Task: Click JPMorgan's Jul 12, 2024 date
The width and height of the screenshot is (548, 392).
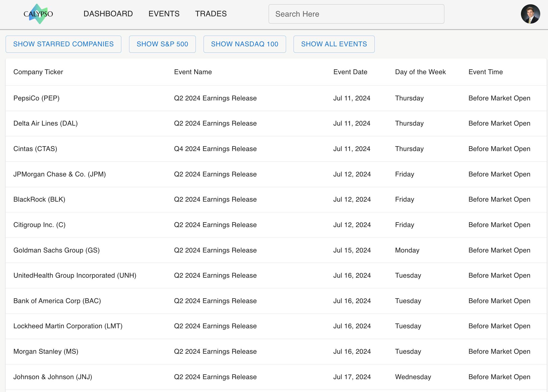Action: [352, 174]
